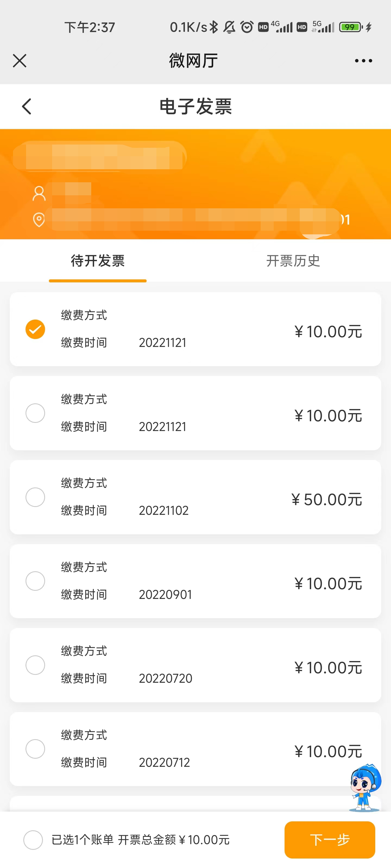Image resolution: width=391 pixels, height=868 pixels.
Task: Uncheck the first selected ¥10.00 bill
Action: click(35, 329)
